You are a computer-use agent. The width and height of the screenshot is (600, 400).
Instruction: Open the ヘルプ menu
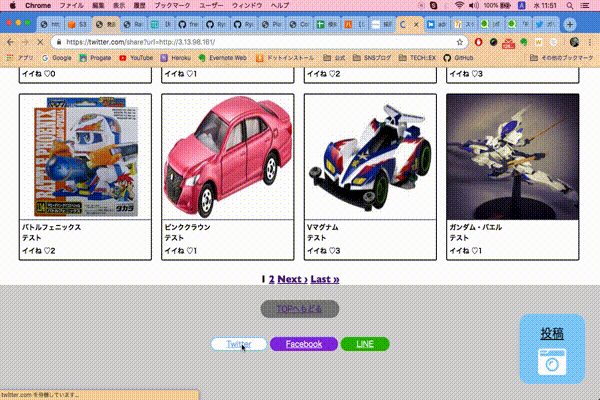point(280,5)
